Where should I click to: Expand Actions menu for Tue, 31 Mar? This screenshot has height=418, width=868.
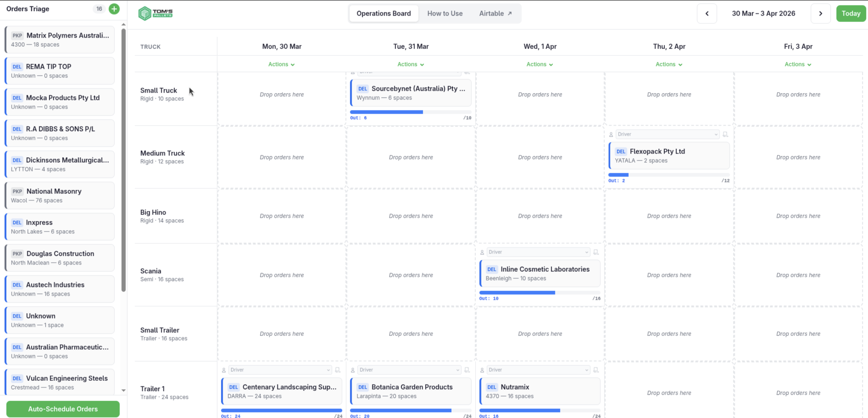click(x=410, y=64)
